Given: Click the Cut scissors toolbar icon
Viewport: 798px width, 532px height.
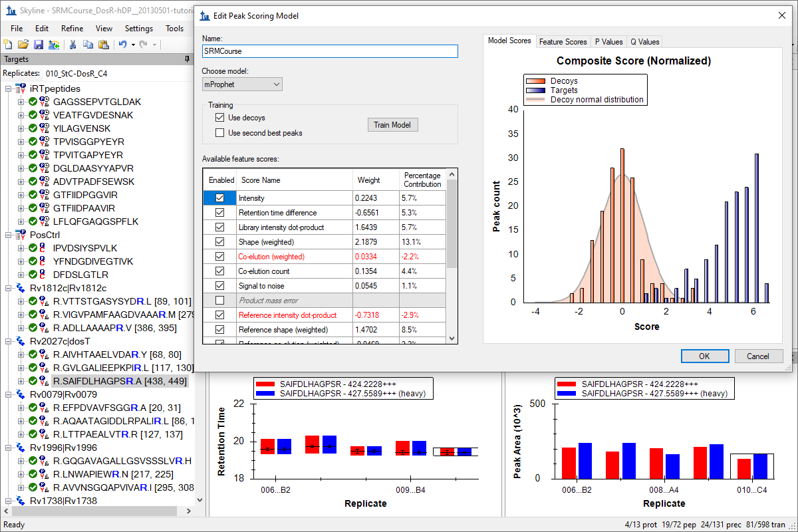Looking at the screenshot, I should [72, 45].
